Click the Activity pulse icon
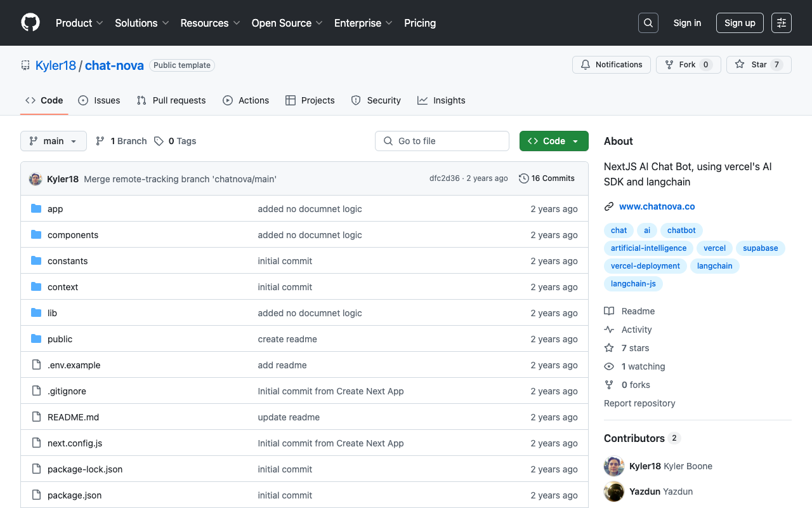812x508 pixels. pos(609,330)
